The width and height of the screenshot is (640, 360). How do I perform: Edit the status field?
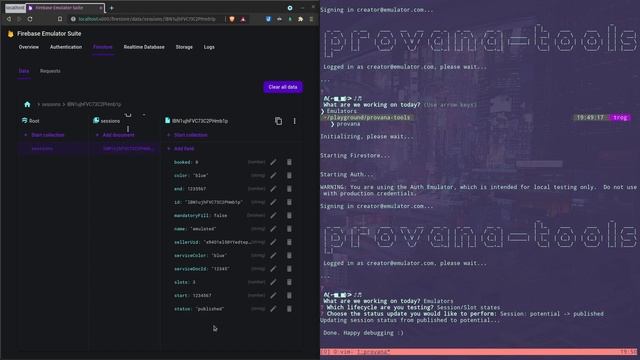coord(273,309)
